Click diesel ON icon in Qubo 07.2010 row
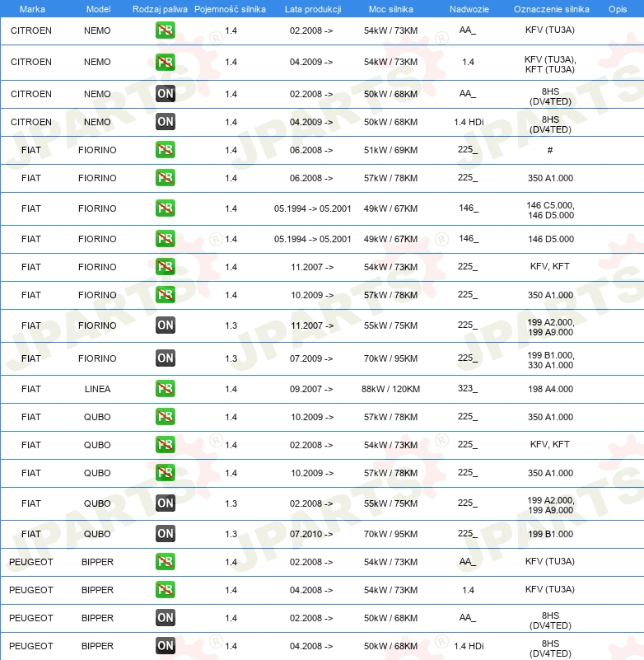This screenshot has width=644, height=660. pyautogui.click(x=165, y=533)
